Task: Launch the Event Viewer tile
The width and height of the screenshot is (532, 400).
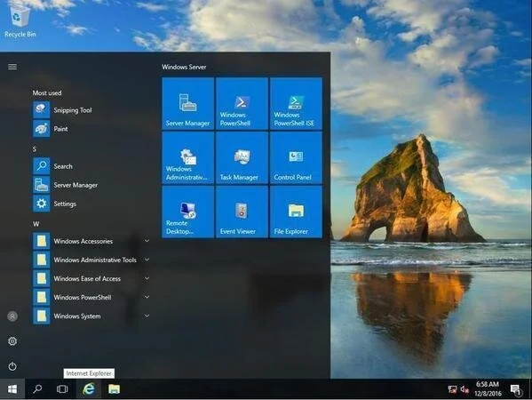Action: (242, 212)
